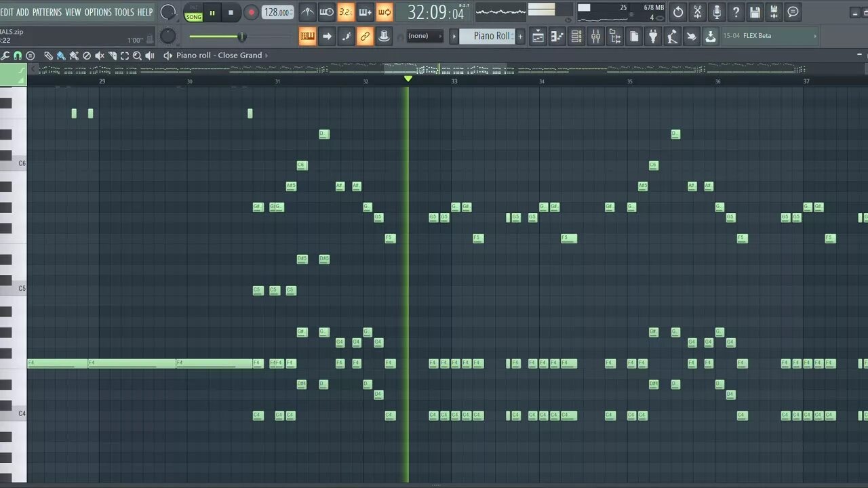Image resolution: width=868 pixels, height=488 pixels.
Task: Toggle the link chain button
Action: [365, 37]
